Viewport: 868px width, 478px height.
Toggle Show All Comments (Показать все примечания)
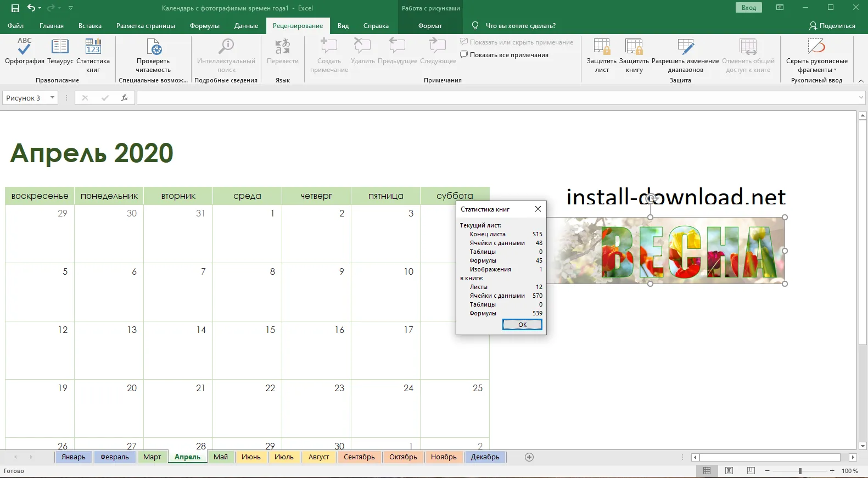(x=504, y=55)
